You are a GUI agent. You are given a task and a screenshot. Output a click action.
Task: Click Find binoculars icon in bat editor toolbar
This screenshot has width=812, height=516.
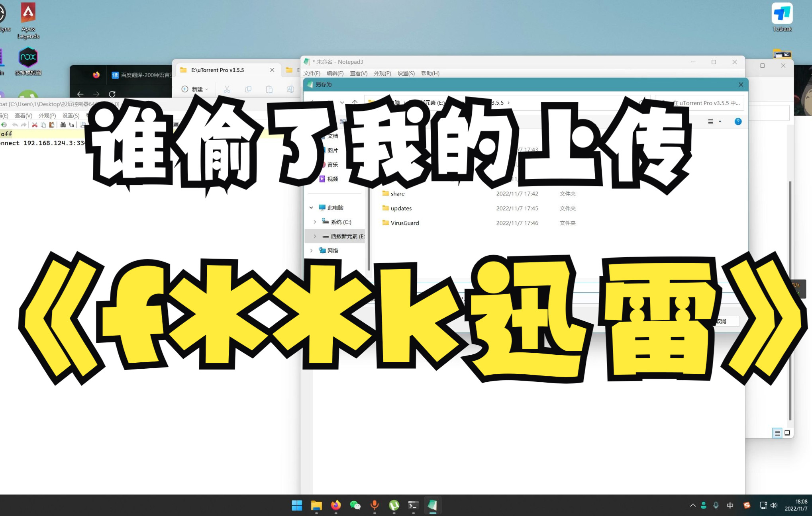tap(63, 125)
